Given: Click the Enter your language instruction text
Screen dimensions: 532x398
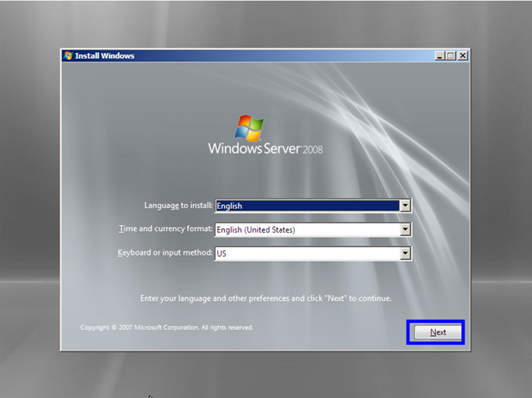Looking at the screenshot, I should (266, 298).
